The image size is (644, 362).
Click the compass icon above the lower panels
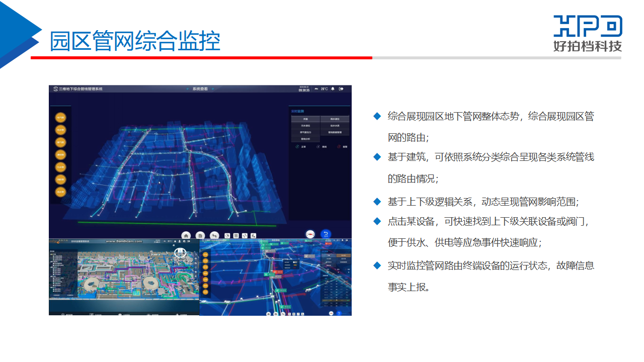pos(310,234)
